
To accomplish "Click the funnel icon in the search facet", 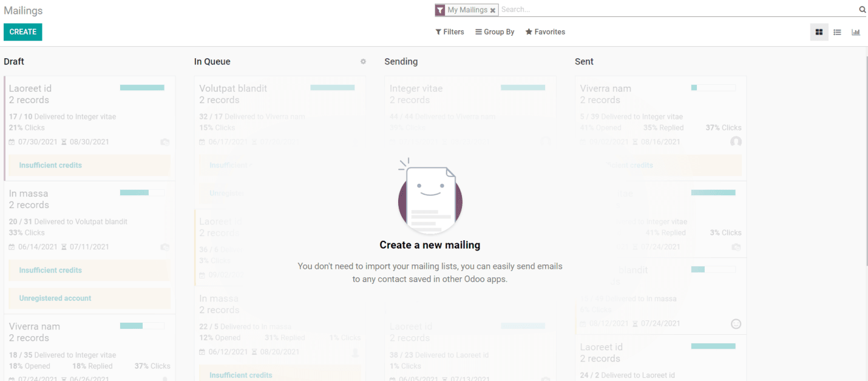I will click(x=440, y=10).
